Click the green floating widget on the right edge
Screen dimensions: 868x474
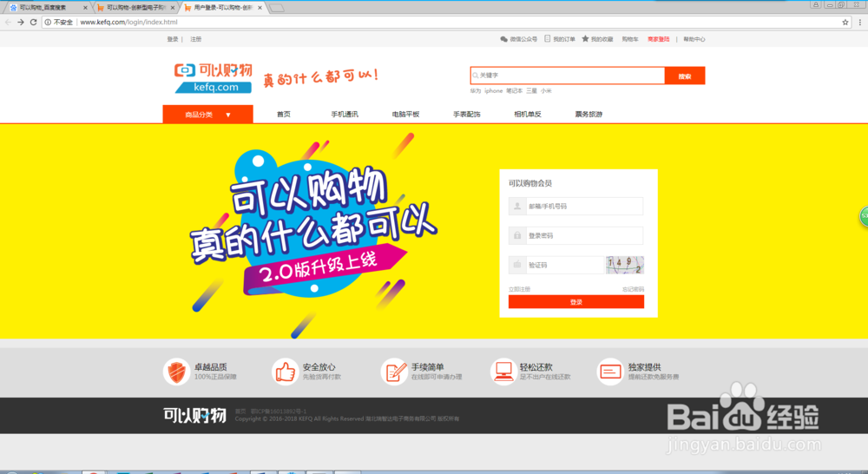coord(864,216)
